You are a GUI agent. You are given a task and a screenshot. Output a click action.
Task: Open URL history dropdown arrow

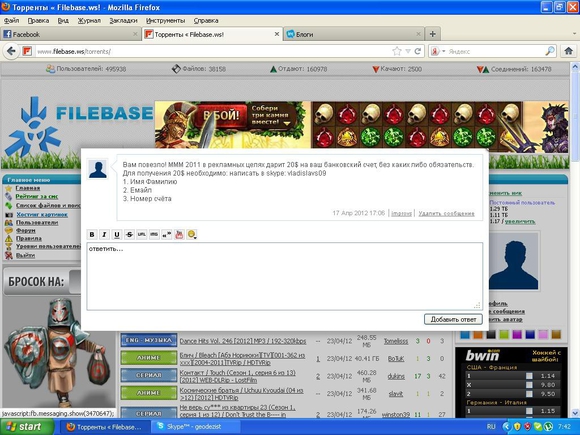point(408,51)
